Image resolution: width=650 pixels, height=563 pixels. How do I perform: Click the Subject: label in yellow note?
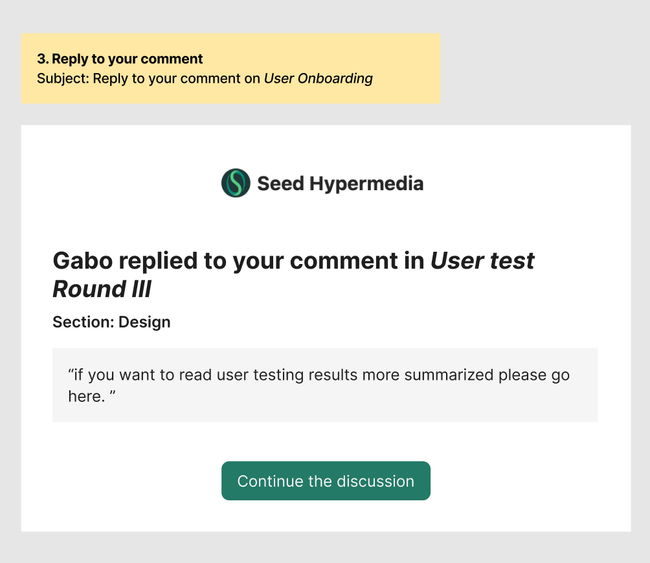63,78
